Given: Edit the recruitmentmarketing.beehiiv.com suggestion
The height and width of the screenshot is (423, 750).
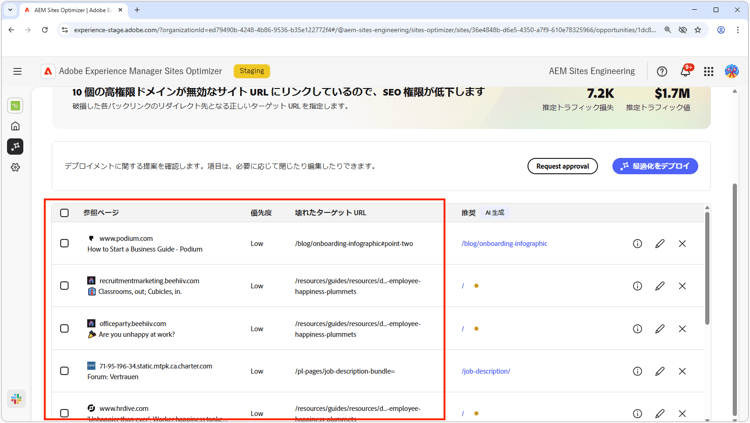Looking at the screenshot, I should click(660, 286).
